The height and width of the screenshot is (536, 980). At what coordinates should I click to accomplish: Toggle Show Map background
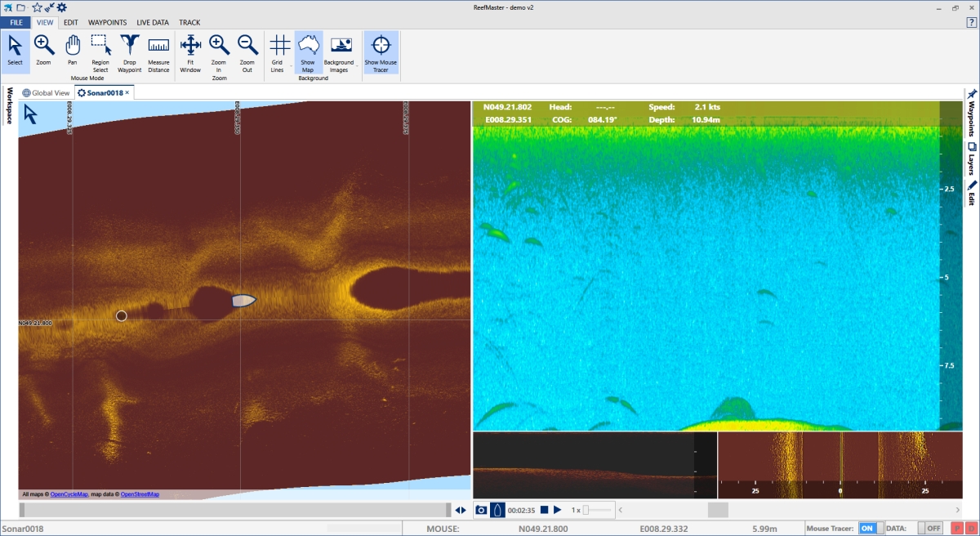308,52
